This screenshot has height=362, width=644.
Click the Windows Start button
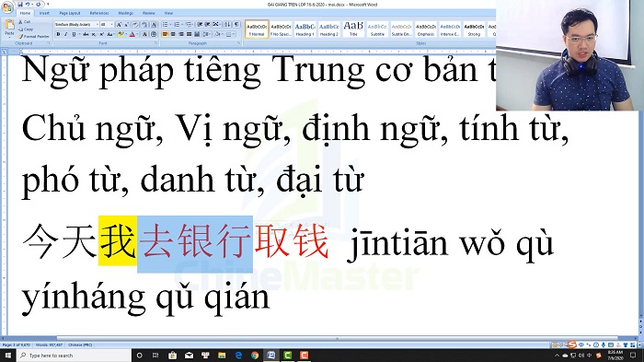tap(7, 355)
